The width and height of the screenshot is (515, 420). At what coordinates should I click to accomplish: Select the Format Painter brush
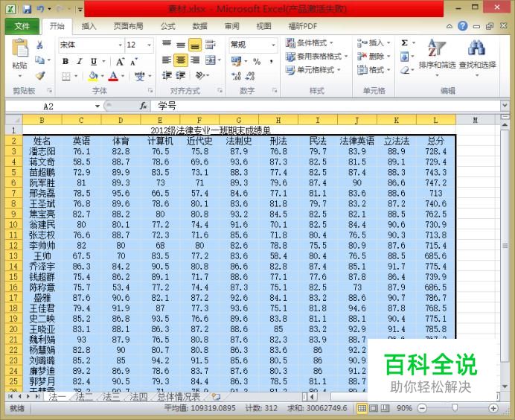[x=40, y=76]
